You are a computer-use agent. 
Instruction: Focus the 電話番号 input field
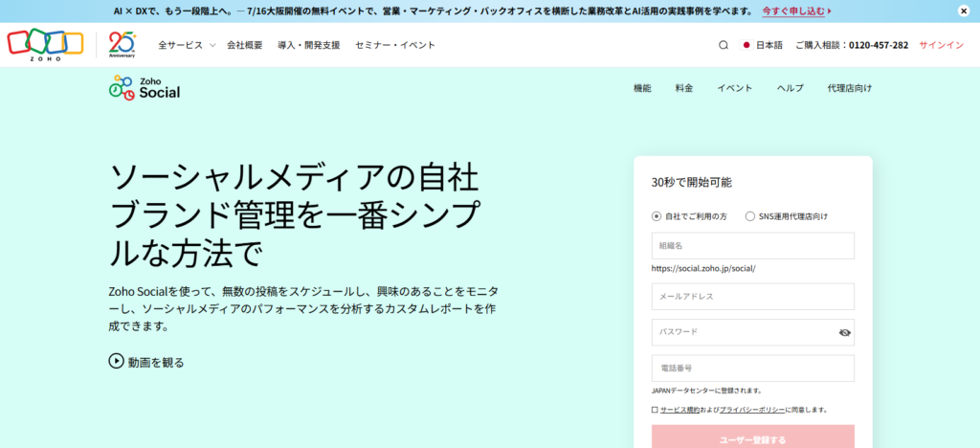752,368
